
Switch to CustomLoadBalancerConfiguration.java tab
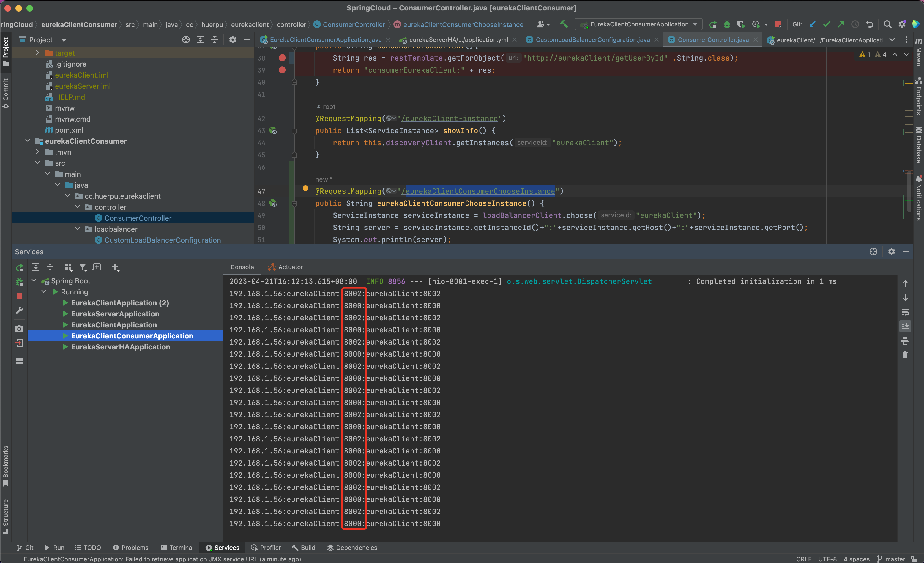[x=592, y=40]
